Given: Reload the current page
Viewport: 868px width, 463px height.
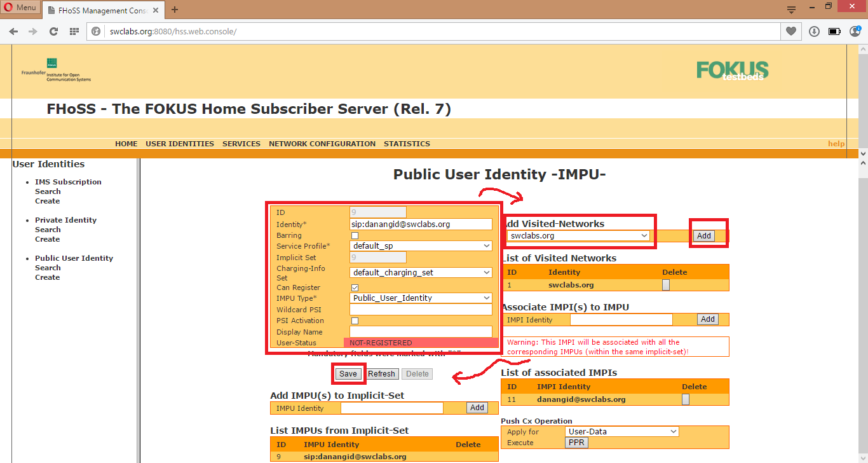Looking at the screenshot, I should coord(54,31).
